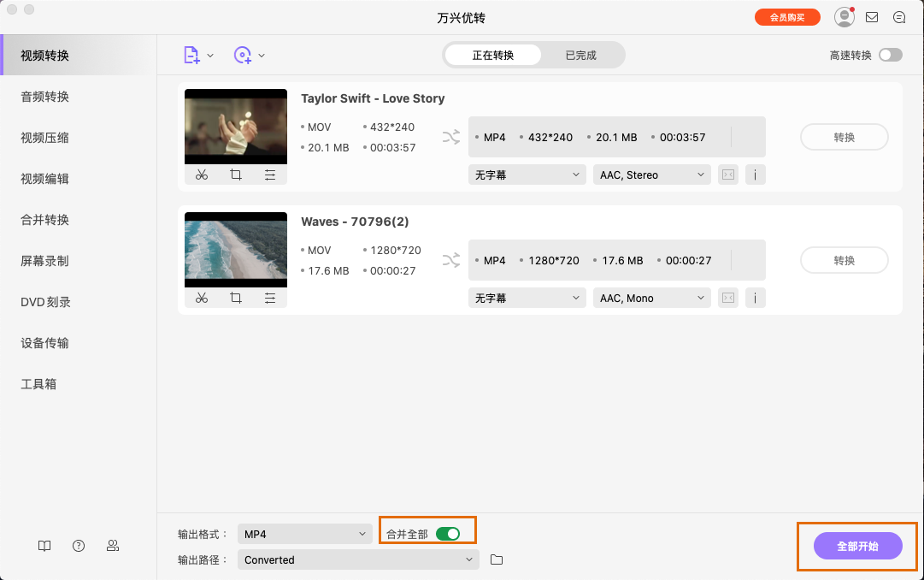
Task: Select the trim scissors tool under Love Story
Action: tap(202, 175)
